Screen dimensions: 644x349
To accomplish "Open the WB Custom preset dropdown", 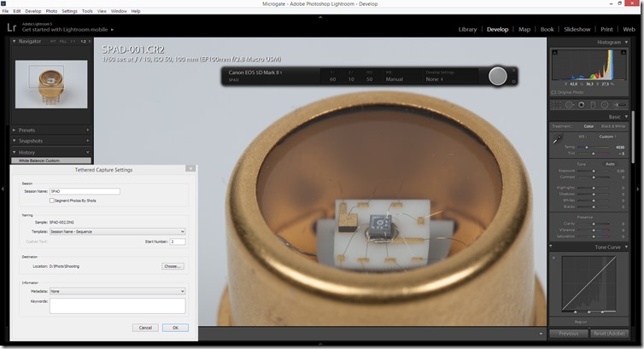I will [x=608, y=137].
